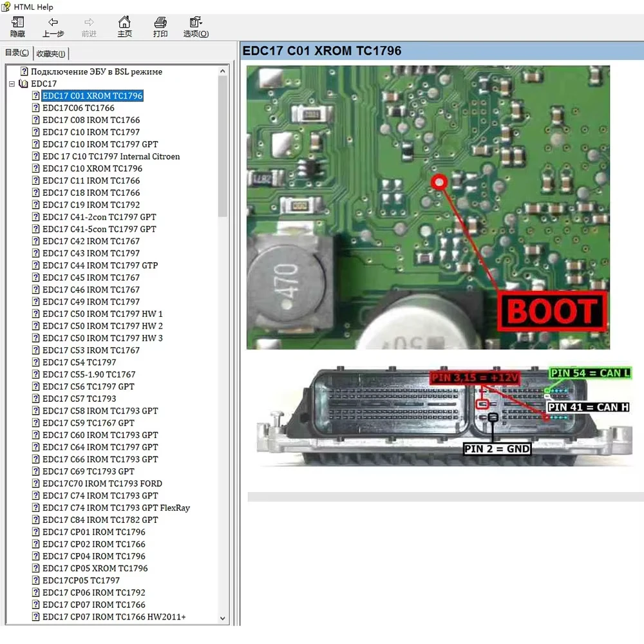Click the Hide (隐藏) toolbar icon
This screenshot has height=644, width=644.
coord(17,23)
